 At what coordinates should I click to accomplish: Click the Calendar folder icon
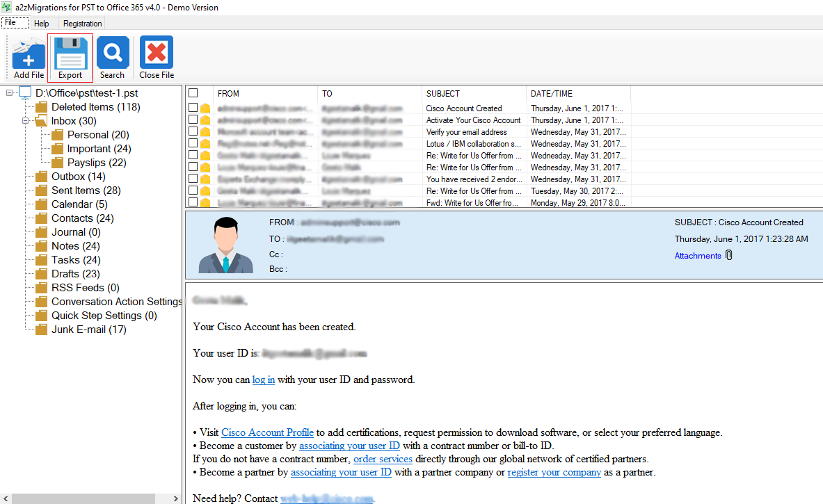click(x=42, y=204)
